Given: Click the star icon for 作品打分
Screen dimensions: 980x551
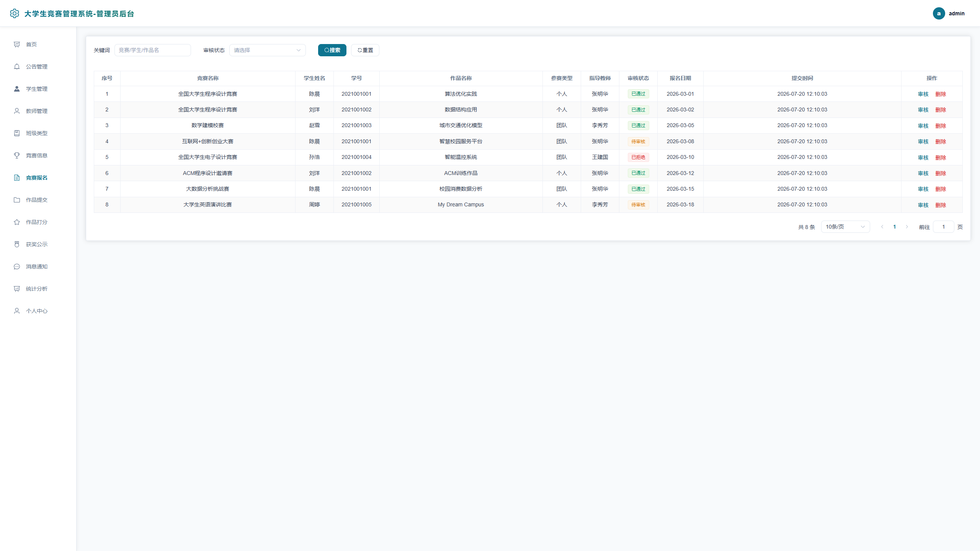Looking at the screenshot, I should click(17, 222).
